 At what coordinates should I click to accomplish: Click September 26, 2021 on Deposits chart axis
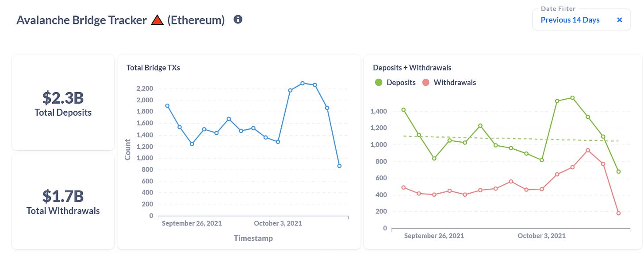[x=434, y=236]
